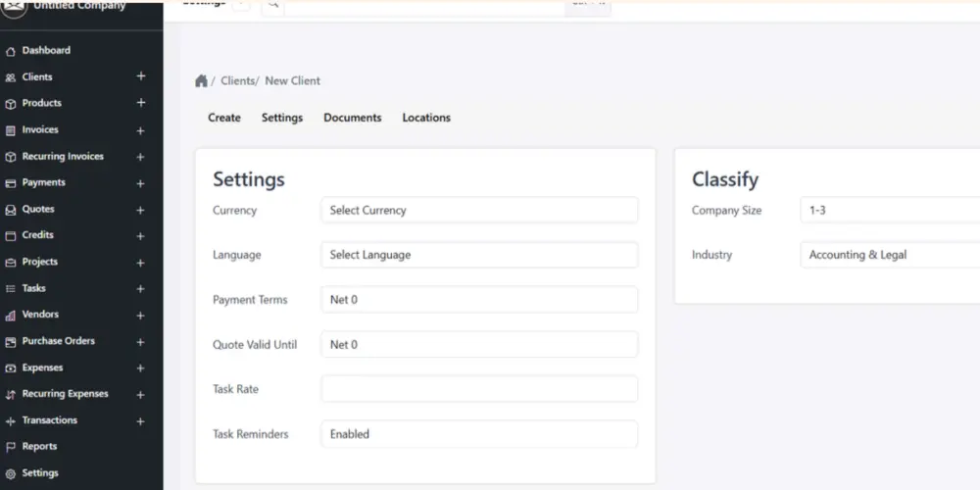Create new quote via plus icon
Viewport: 980px width, 490px height.
pos(140,210)
